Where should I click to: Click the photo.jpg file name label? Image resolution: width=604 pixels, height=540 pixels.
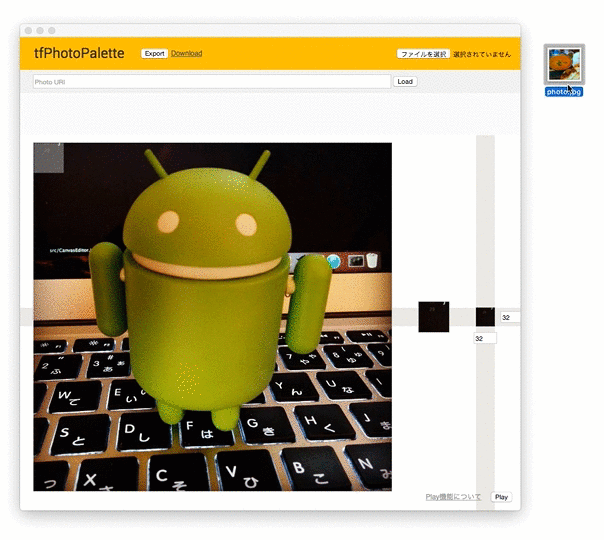click(564, 92)
